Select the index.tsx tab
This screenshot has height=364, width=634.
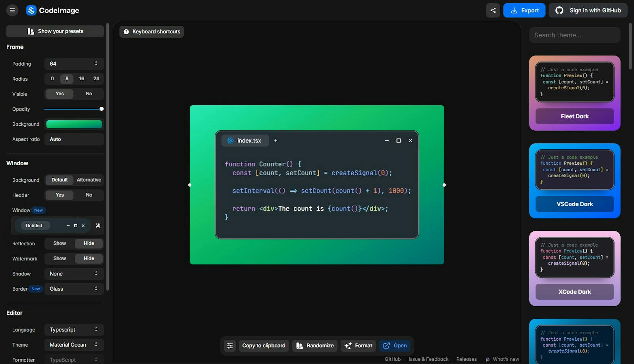[249, 140]
